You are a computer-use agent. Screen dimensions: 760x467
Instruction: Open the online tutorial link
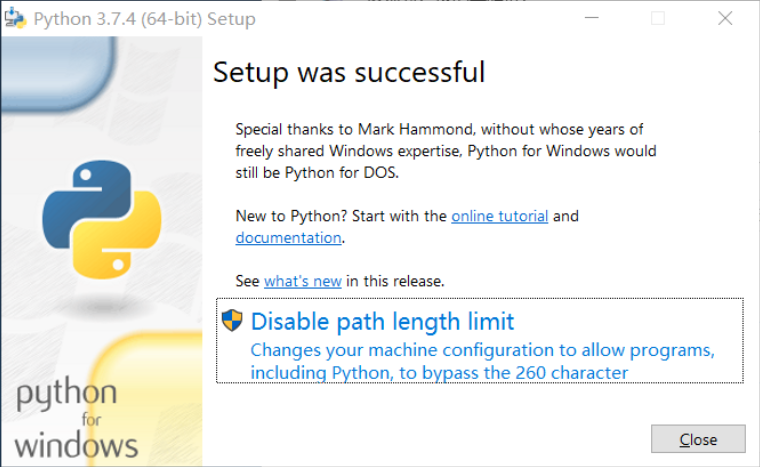pos(499,216)
